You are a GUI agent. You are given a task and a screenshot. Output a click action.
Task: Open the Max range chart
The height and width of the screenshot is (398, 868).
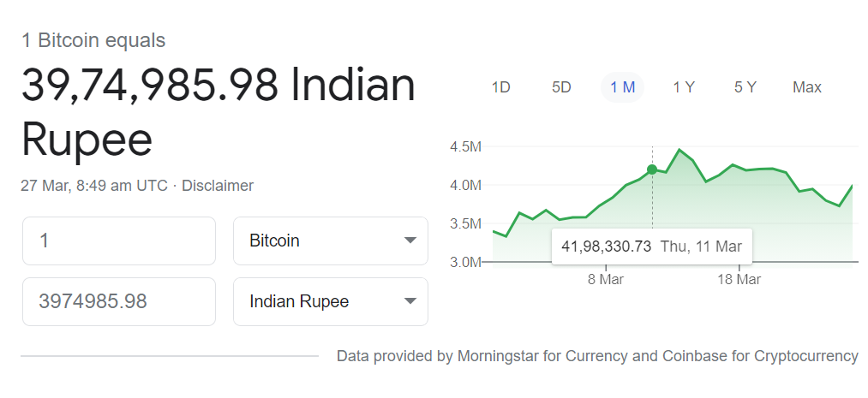point(807,87)
